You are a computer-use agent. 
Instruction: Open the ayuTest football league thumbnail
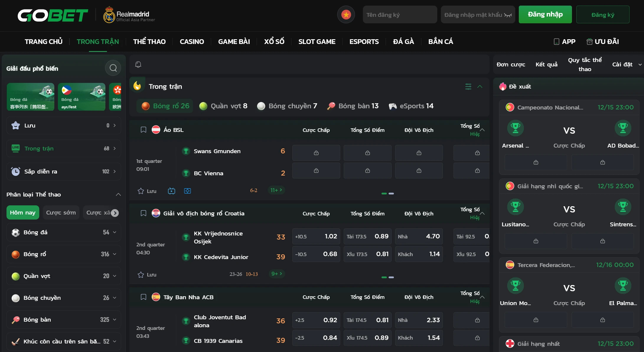tap(81, 97)
